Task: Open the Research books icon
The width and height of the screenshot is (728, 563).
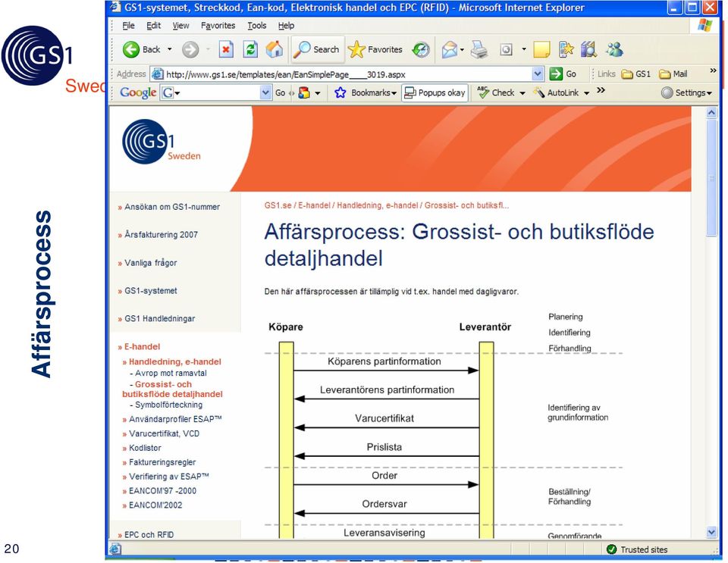Action: coord(588,49)
